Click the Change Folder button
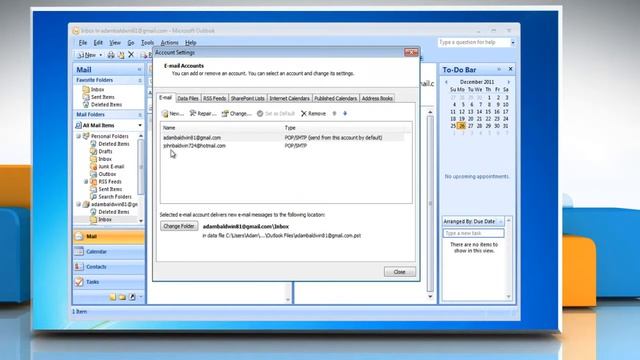 pyautogui.click(x=179, y=226)
